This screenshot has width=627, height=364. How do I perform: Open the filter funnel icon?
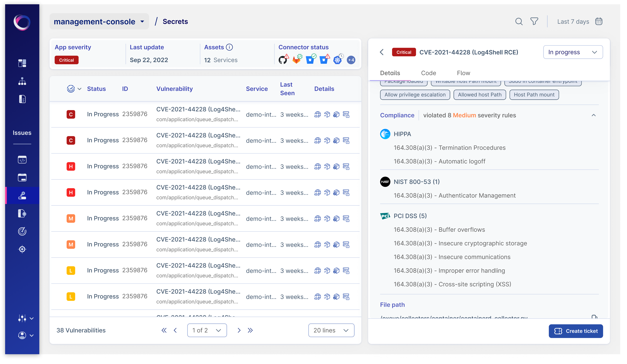(534, 21)
